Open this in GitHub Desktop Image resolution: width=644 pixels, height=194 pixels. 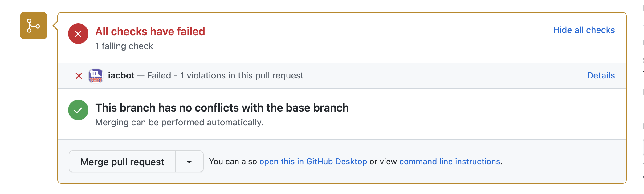313,162
